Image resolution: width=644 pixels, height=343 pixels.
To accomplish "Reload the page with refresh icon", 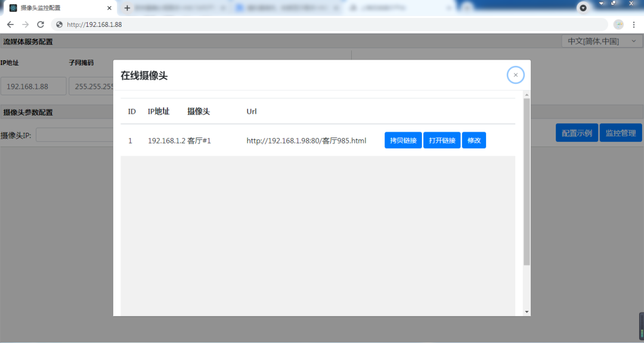I will point(41,24).
